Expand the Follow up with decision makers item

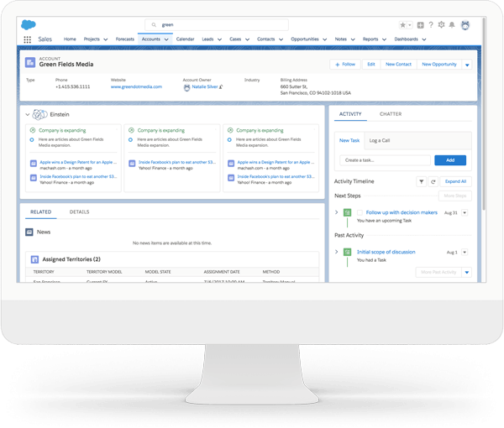337,212
